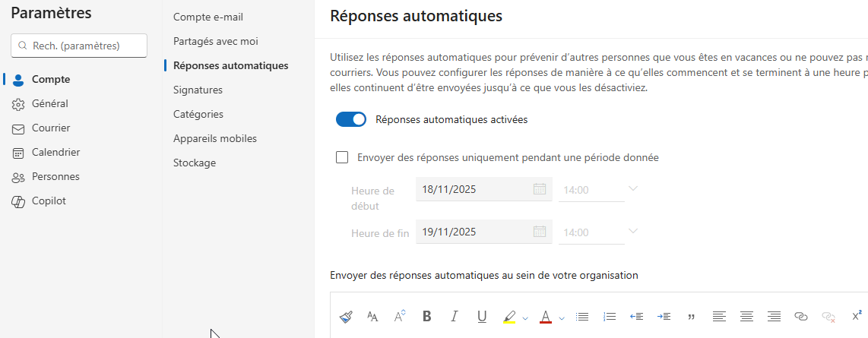Check 'Envoyer des réponses uniquement pendant une période donnée'
This screenshot has height=338, width=868.
(x=342, y=158)
